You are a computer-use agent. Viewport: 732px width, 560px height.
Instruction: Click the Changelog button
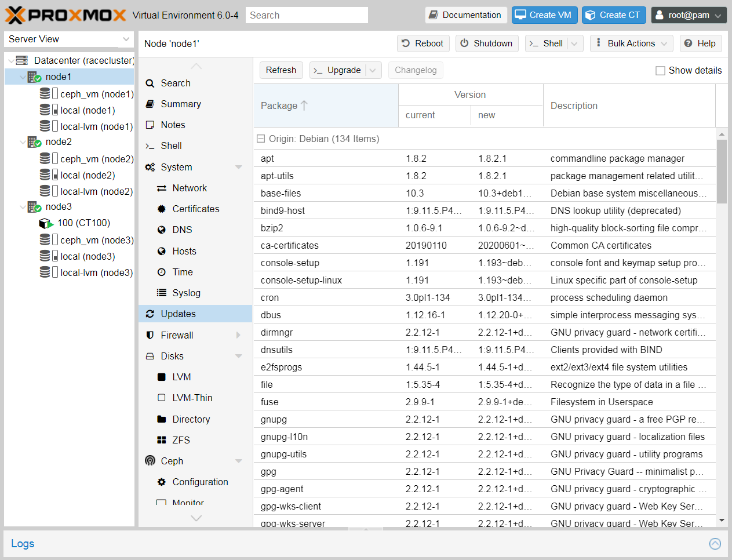(x=416, y=70)
